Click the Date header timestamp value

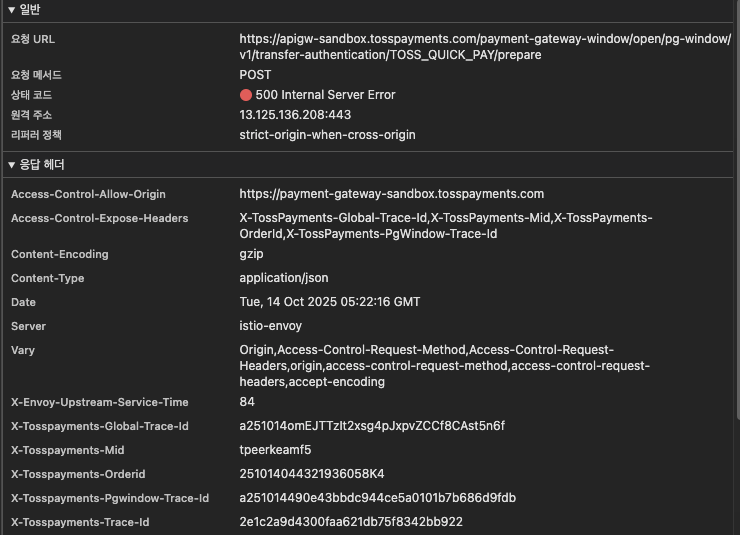tap(329, 302)
